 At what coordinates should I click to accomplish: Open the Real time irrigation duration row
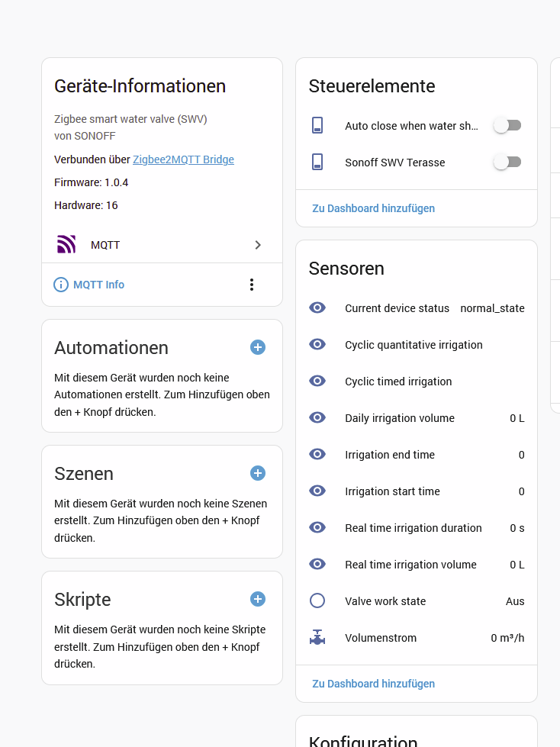pos(417,528)
